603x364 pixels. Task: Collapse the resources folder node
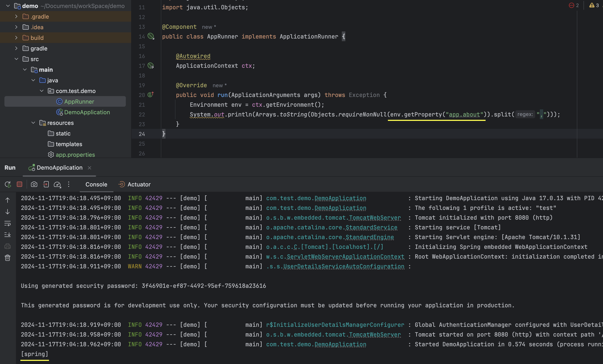click(x=33, y=123)
